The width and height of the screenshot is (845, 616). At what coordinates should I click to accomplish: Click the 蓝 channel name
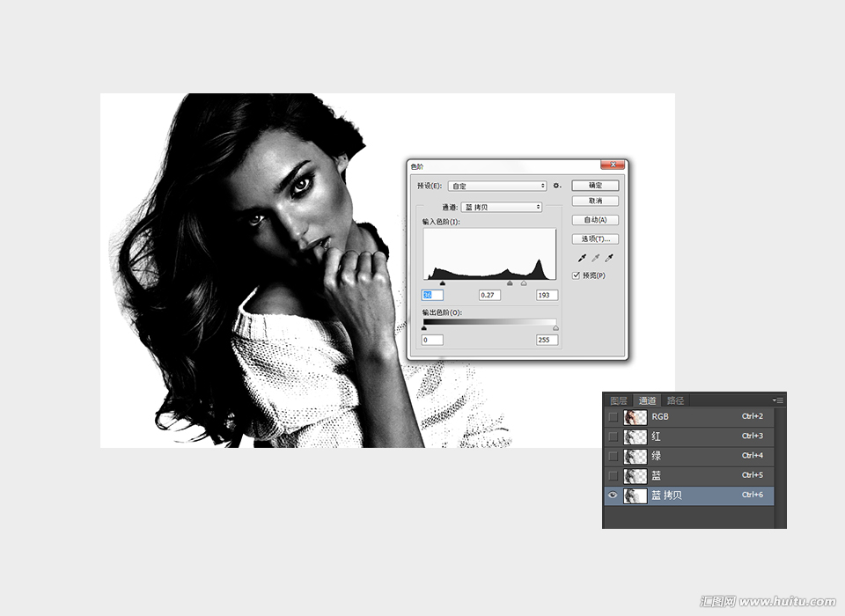coord(656,475)
